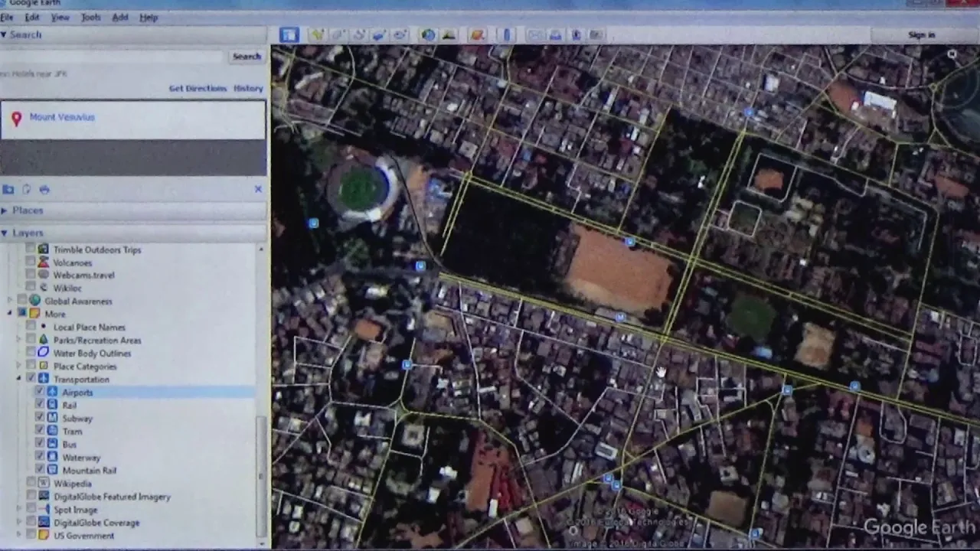Image resolution: width=980 pixels, height=551 pixels.
Task: Hide the sidebar with the toolbar button
Action: click(289, 34)
